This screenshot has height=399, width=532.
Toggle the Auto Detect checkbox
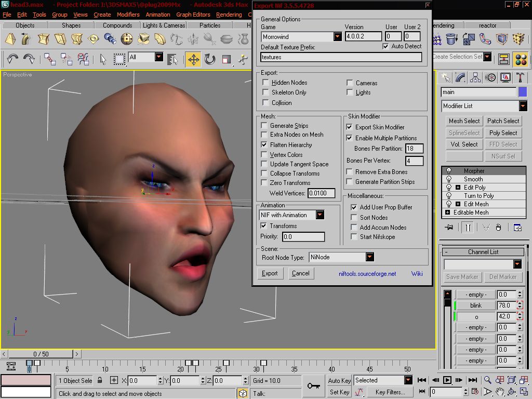click(x=385, y=46)
